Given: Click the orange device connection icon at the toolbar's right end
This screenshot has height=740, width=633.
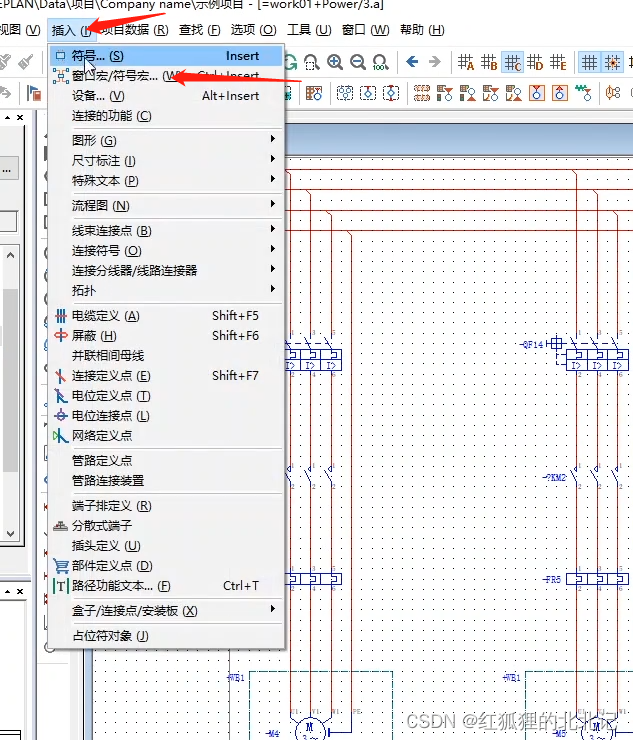Looking at the screenshot, I should point(613,93).
